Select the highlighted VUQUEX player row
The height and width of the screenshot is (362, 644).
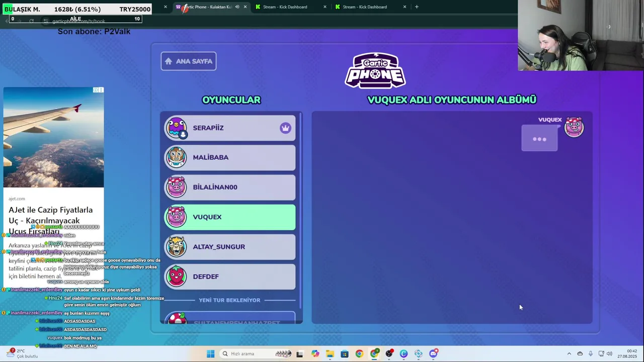click(x=230, y=217)
